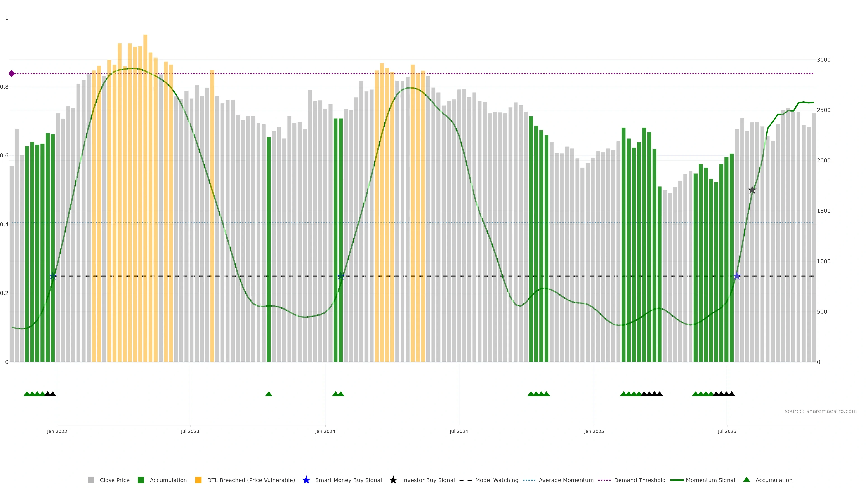Click the single green accumulation triangle near October 2023
This screenshot has width=868, height=488.
[x=269, y=394]
